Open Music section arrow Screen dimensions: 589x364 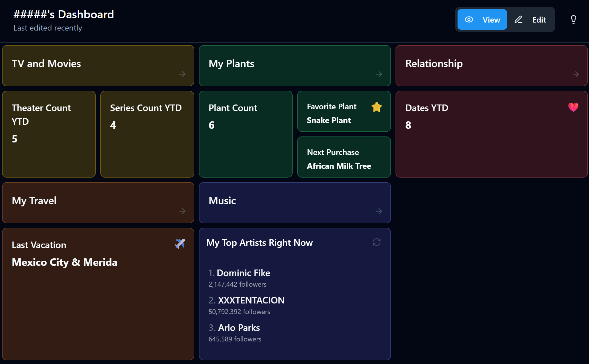[379, 211]
